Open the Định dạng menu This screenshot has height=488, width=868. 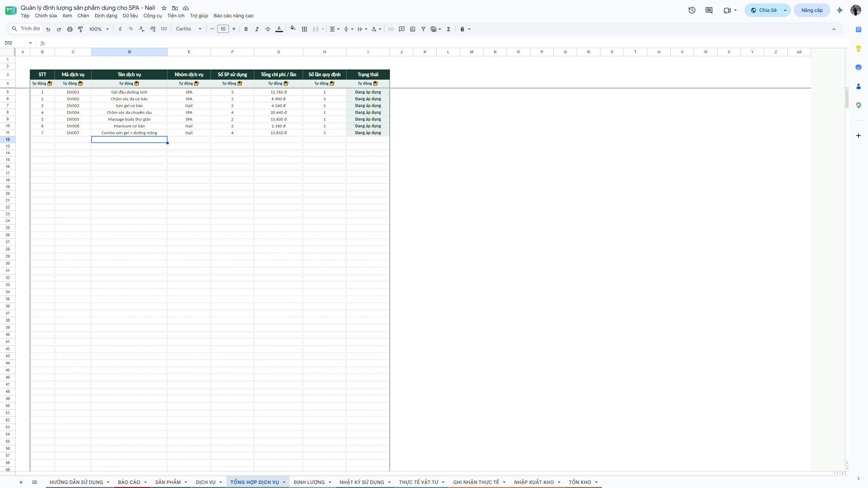click(x=106, y=16)
